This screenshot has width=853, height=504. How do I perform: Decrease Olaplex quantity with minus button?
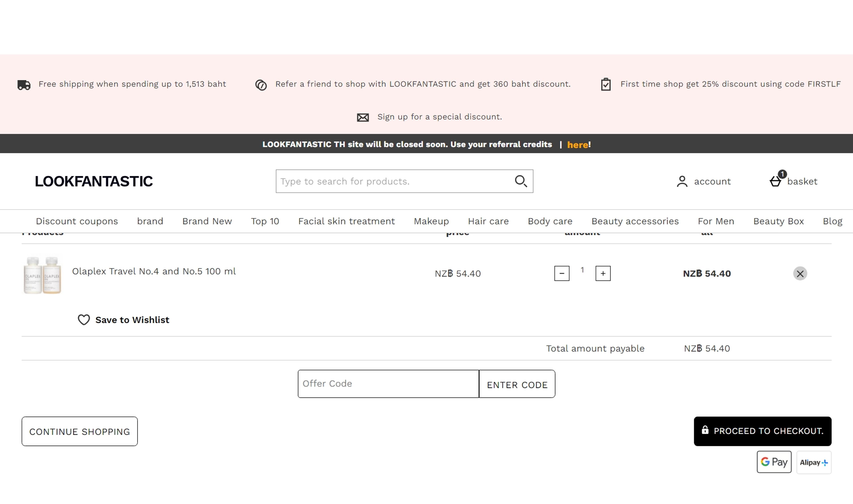[x=562, y=273]
